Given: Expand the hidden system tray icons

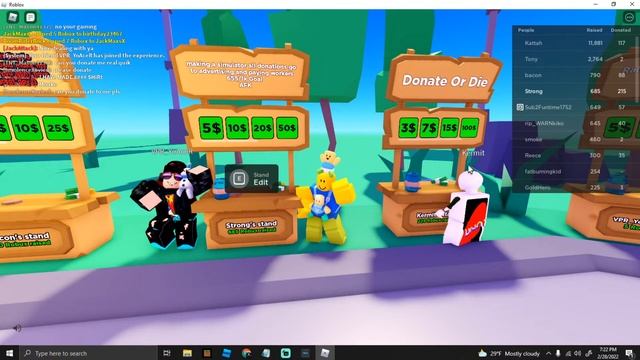Looking at the screenshot, I should 548,353.
